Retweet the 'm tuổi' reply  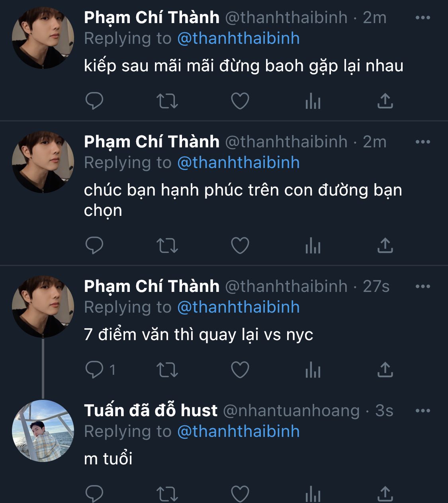tap(167, 494)
